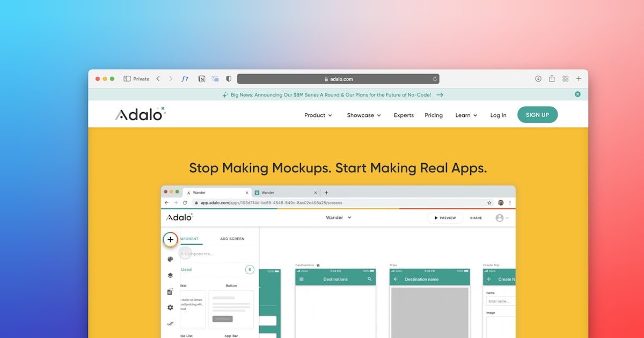Image resolution: width=644 pixels, height=338 pixels.
Task: Click the Adalo logo in site header
Action: pyautogui.click(x=141, y=114)
